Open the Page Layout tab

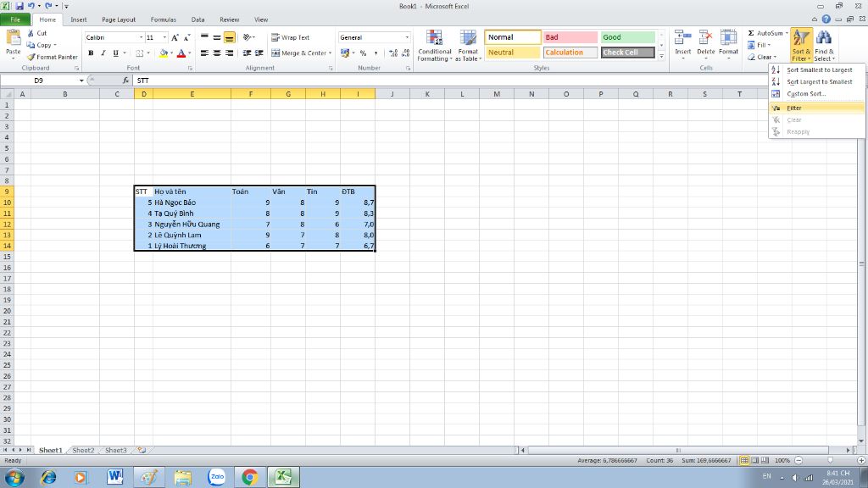[x=119, y=19]
